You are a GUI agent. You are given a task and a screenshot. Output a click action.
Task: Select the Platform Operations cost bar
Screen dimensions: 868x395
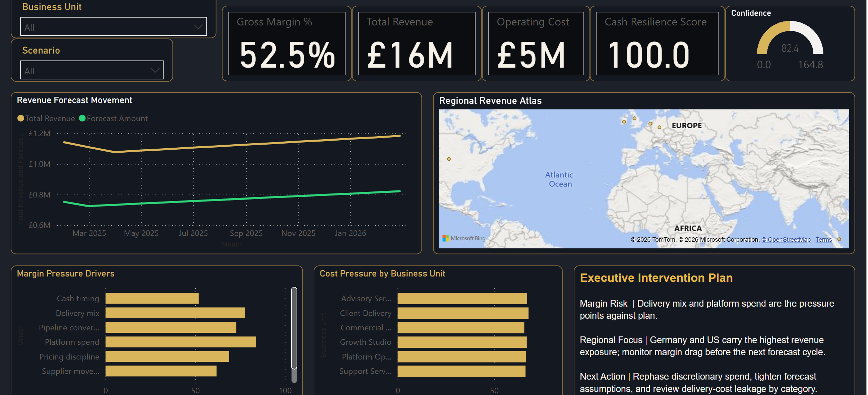(461, 356)
